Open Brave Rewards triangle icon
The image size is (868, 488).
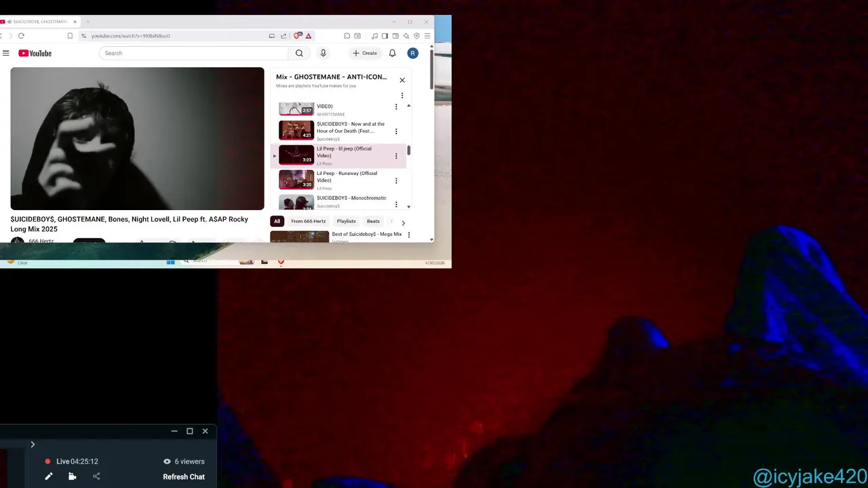[309, 36]
